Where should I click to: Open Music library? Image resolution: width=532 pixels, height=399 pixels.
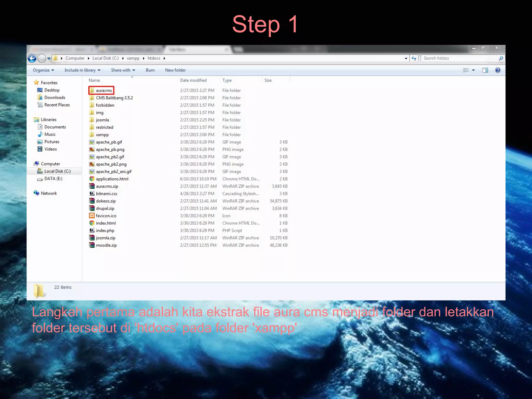[50, 134]
